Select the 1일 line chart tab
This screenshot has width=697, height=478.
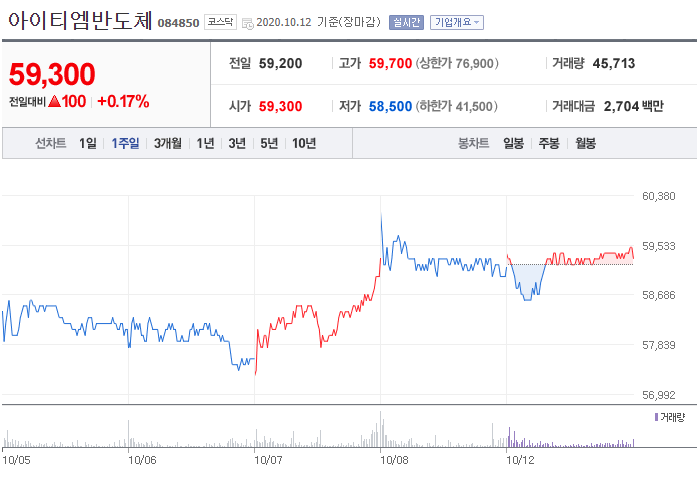(x=88, y=143)
